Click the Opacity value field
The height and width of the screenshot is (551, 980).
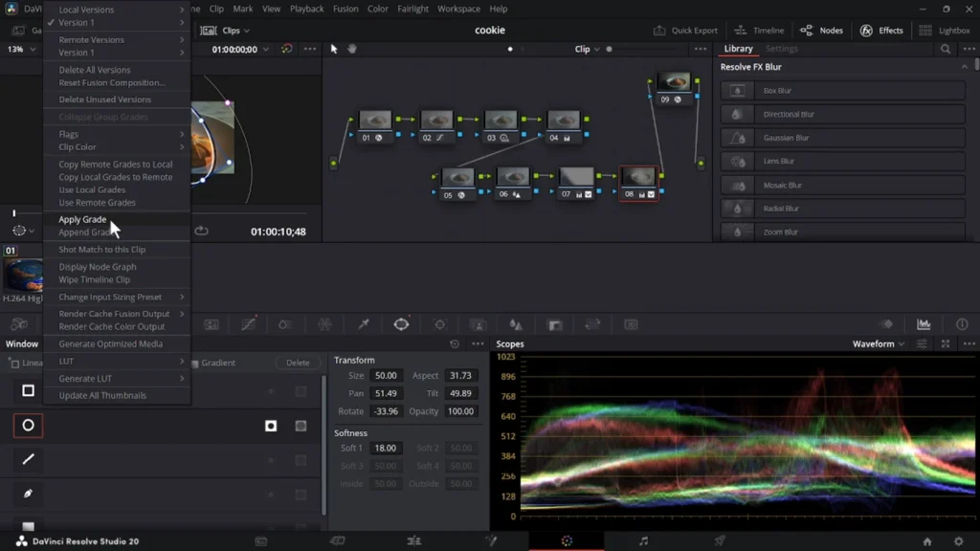click(x=460, y=411)
